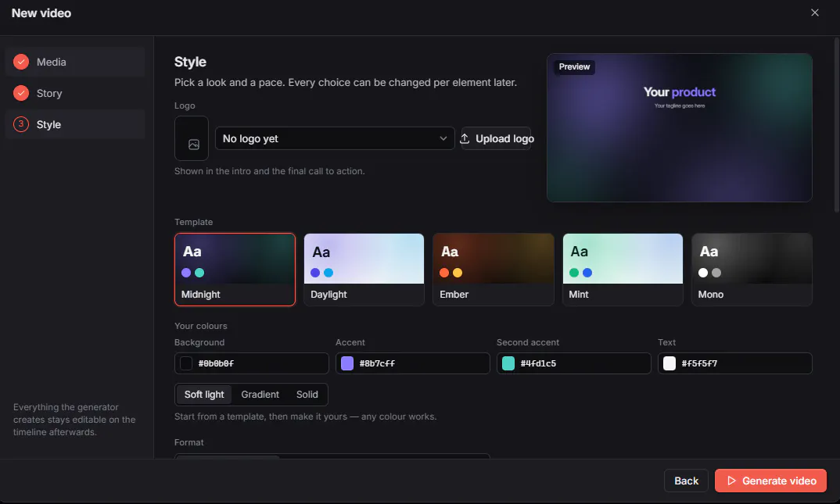Switch background style to Solid

[x=307, y=395]
